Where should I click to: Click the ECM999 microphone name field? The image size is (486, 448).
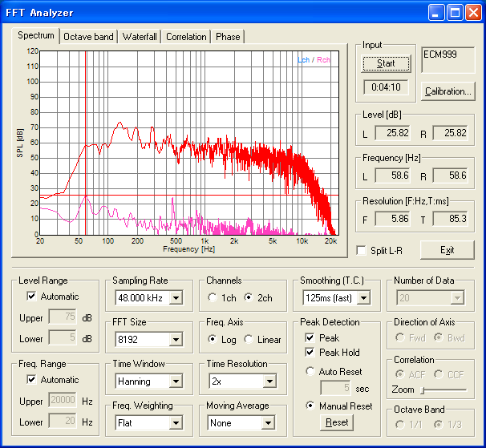(448, 60)
